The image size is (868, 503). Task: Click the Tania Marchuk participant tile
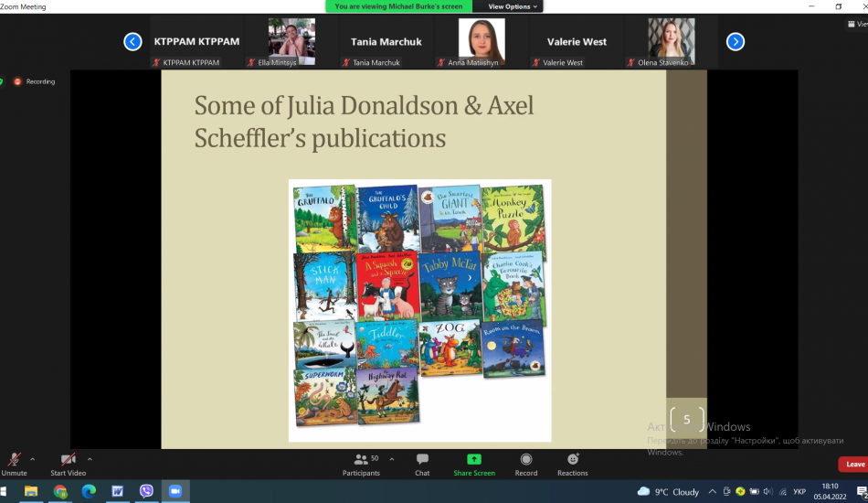386,41
